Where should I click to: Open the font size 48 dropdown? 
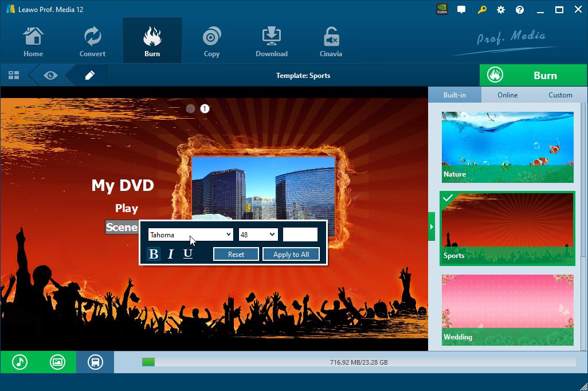258,235
